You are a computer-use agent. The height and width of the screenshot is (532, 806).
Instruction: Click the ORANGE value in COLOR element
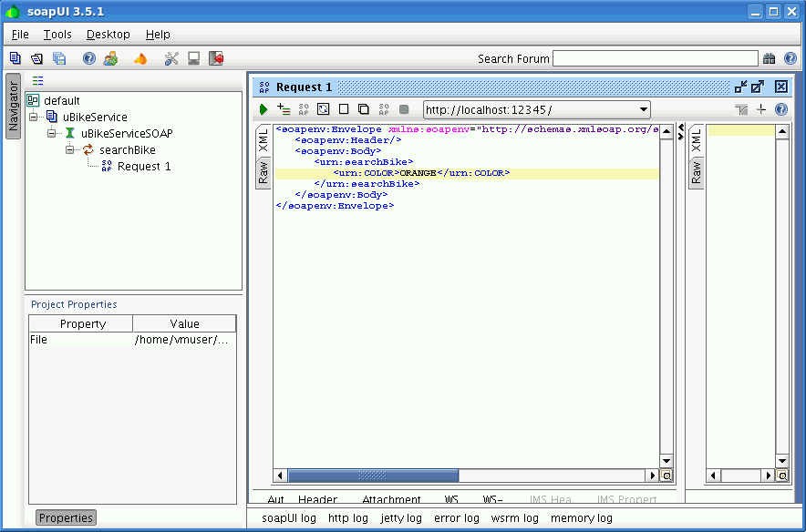pos(418,173)
